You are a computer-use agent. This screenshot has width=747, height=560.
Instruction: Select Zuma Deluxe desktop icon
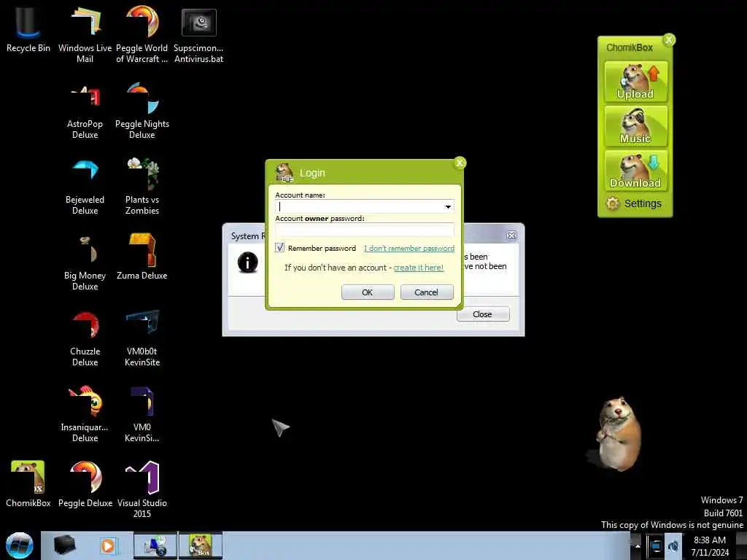point(142,257)
